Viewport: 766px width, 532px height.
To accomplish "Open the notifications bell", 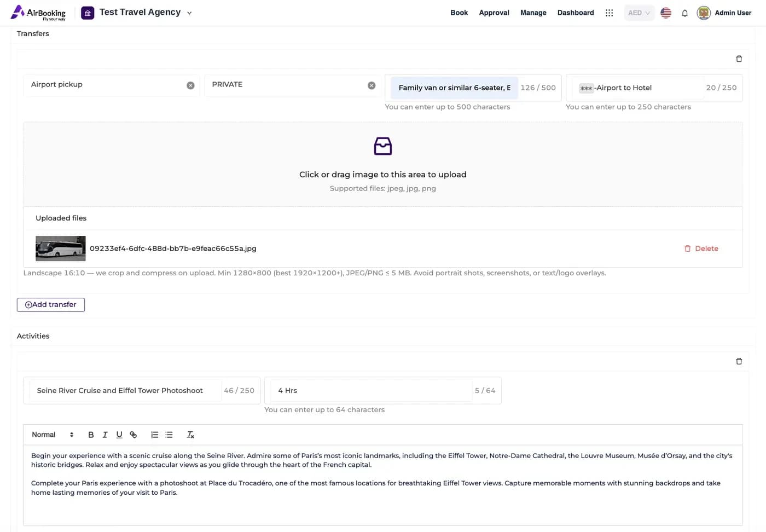I will click(x=684, y=13).
